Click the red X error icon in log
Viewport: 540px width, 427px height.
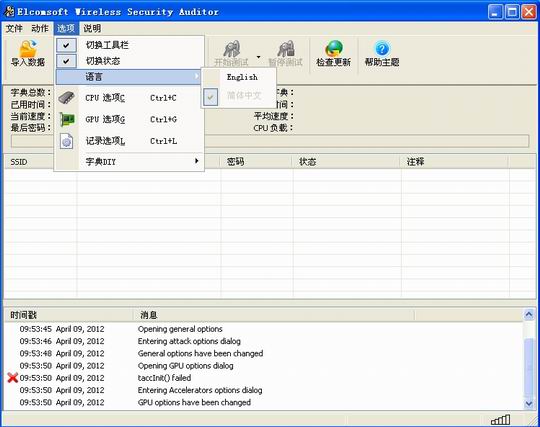(13, 378)
